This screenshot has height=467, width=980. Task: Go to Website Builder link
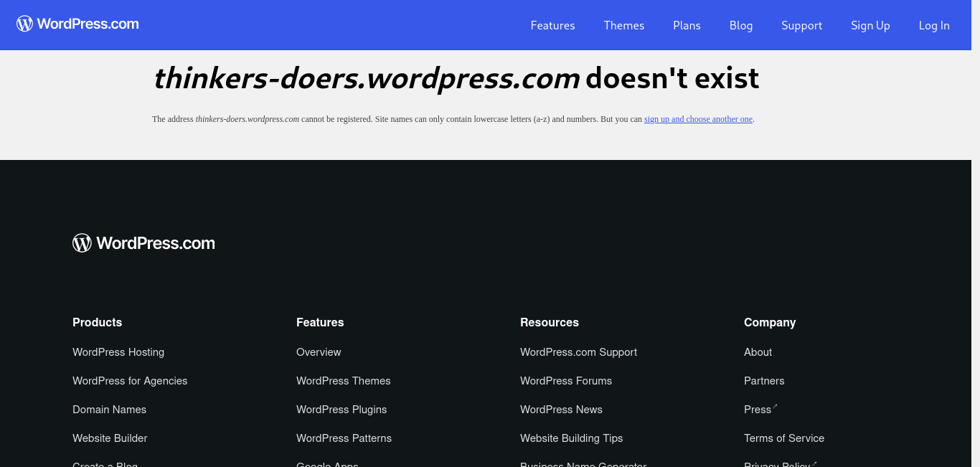pyautogui.click(x=110, y=438)
